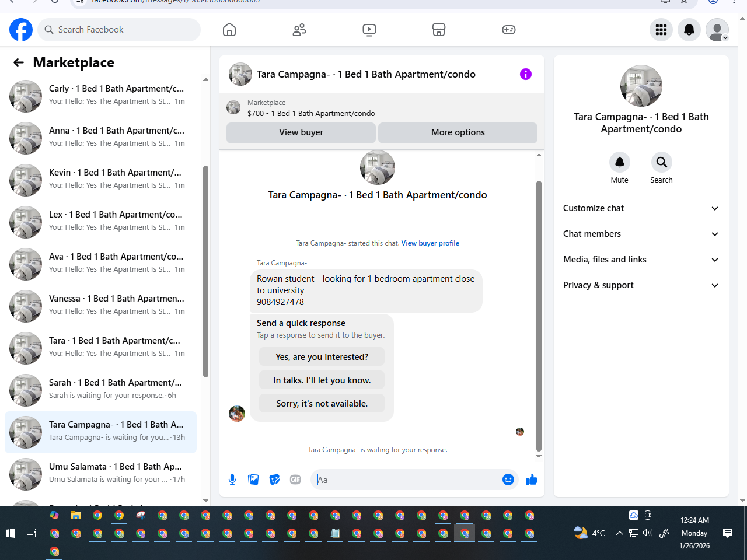This screenshot has width=747, height=560.
Task: Select Tara Campagna- conversation in list
Action: [x=100, y=432]
